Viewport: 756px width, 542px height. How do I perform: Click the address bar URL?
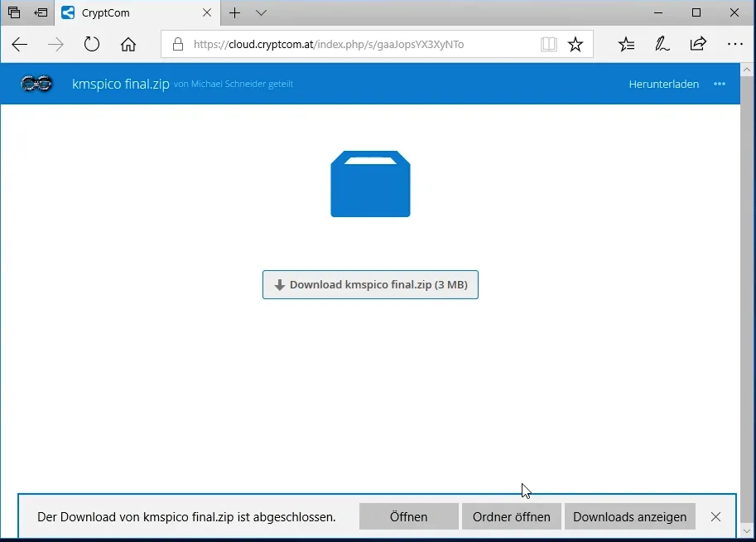[329, 45]
